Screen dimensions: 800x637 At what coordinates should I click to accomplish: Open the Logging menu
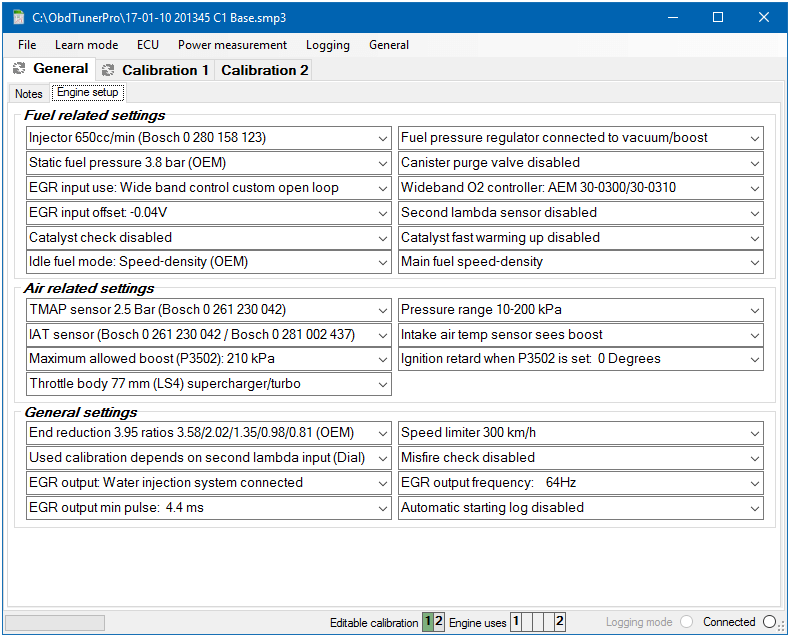click(328, 45)
